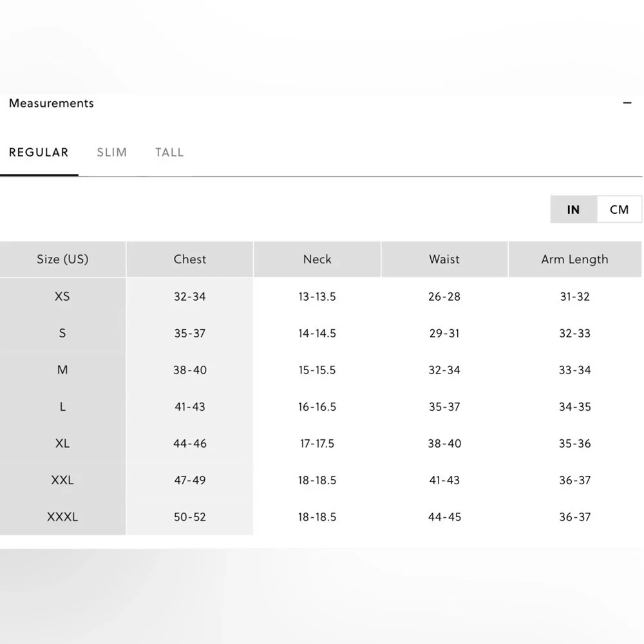Click the M chest value 38-40
The image size is (644, 644).
[x=190, y=370]
